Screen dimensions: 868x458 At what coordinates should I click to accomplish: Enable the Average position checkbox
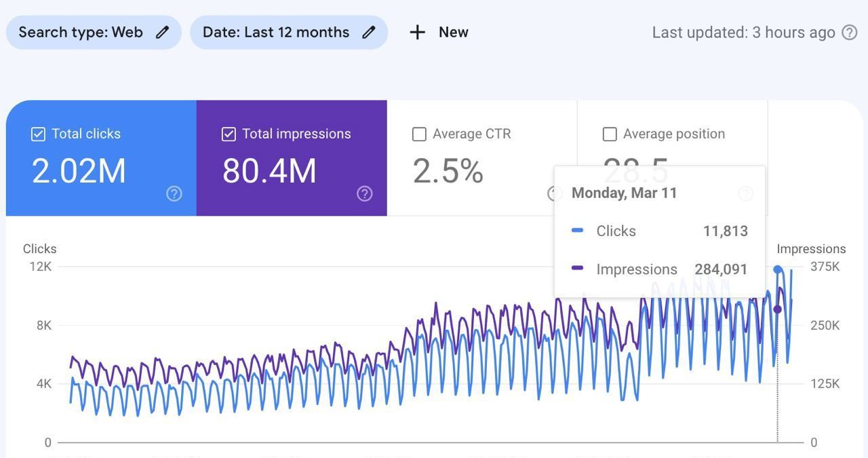click(x=610, y=134)
